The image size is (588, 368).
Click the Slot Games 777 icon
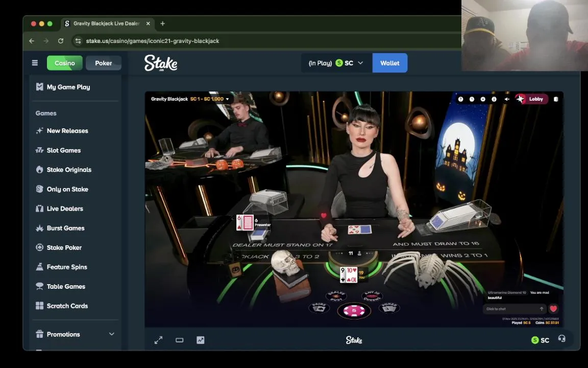click(x=39, y=150)
